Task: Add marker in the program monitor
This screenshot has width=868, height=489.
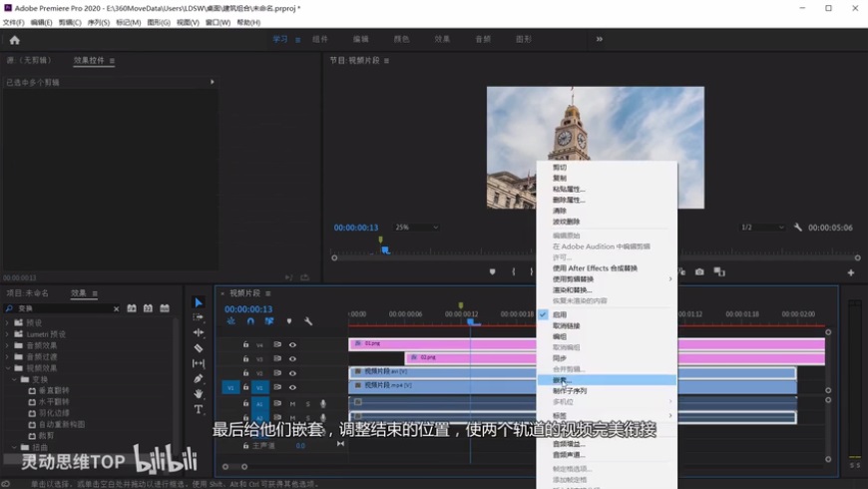Action: [x=492, y=271]
